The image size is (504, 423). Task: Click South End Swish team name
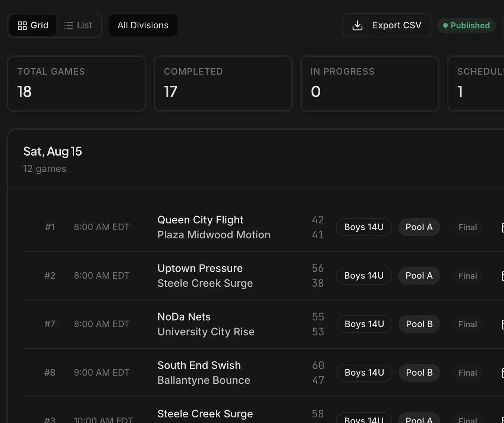199,365
